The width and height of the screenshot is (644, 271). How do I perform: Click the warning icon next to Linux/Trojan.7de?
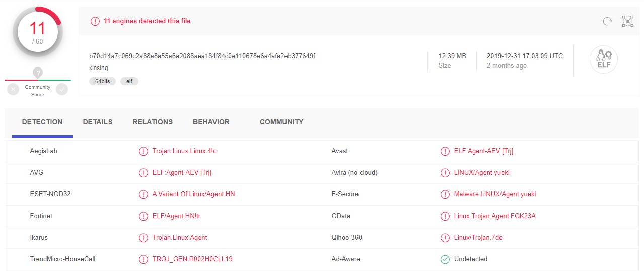pyautogui.click(x=445, y=238)
